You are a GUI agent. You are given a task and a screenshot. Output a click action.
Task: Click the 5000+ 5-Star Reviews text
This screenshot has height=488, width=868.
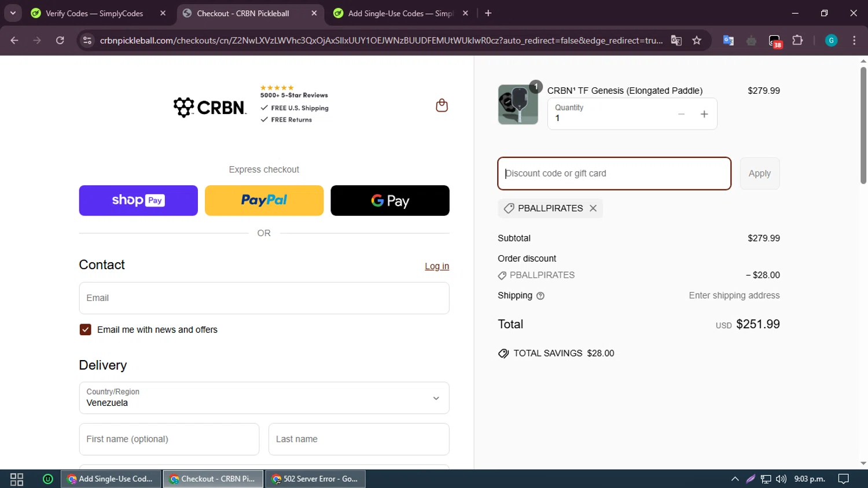point(294,95)
